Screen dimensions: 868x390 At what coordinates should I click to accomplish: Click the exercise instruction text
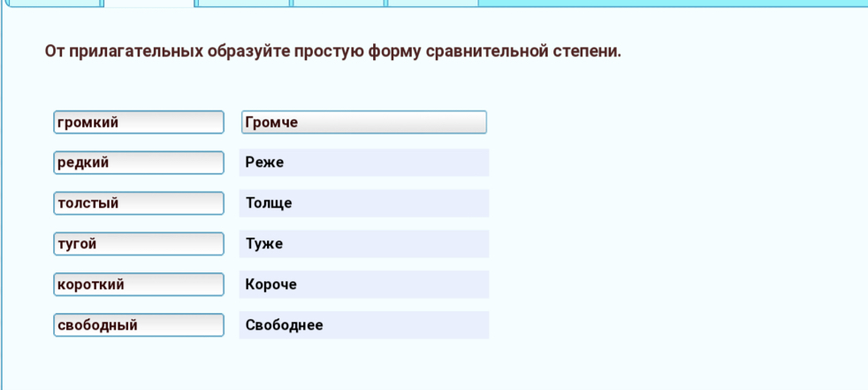point(333,51)
